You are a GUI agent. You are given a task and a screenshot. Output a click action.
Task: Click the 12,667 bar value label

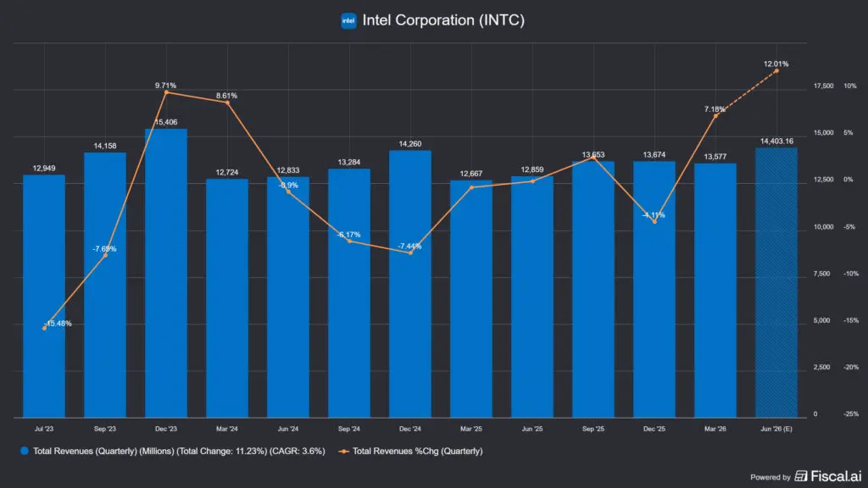pos(471,174)
